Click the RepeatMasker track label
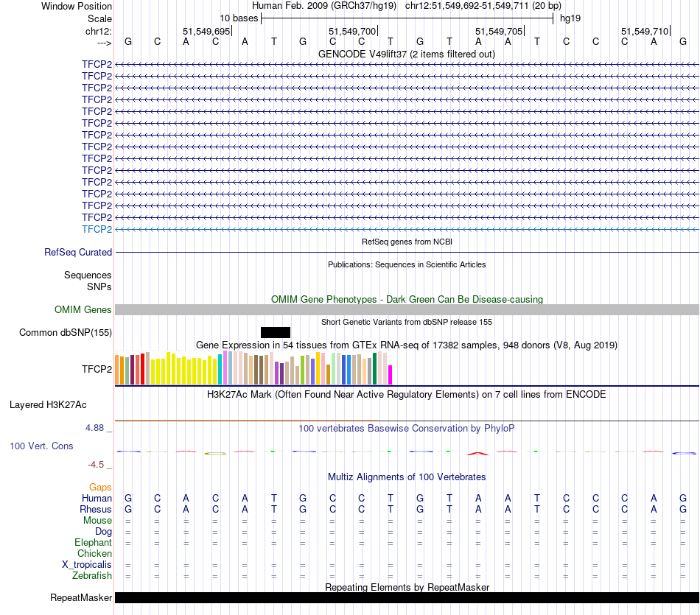The width and height of the screenshot is (700, 615). click(x=81, y=598)
